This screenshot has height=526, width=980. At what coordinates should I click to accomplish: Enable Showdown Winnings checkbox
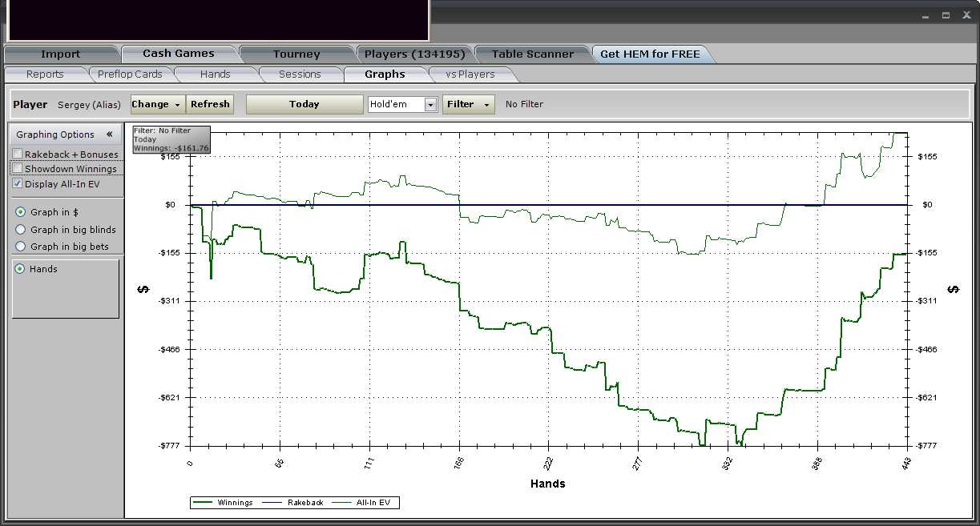click(x=18, y=169)
